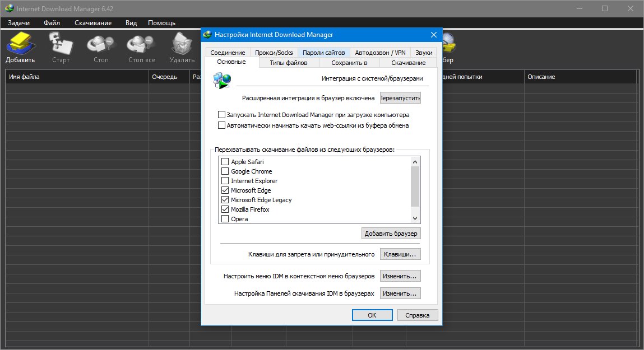Open the Клавиши... settings button
Screen dimensions: 644x350
pos(400,254)
